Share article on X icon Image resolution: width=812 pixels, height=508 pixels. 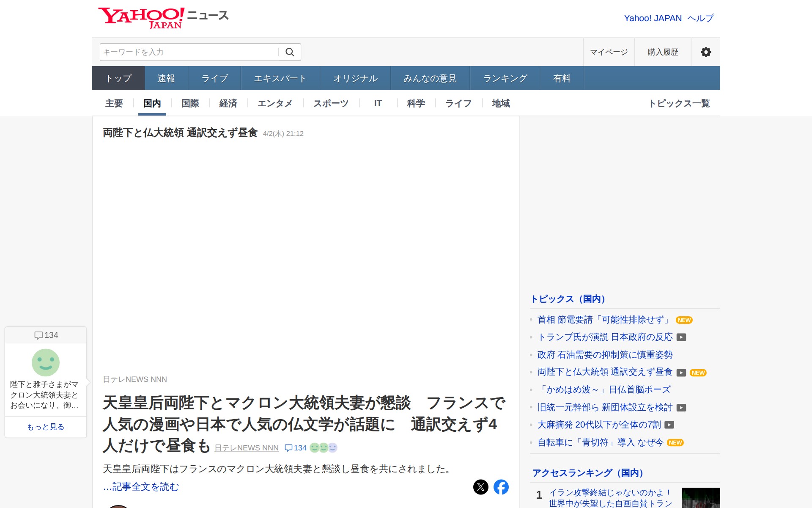480,487
